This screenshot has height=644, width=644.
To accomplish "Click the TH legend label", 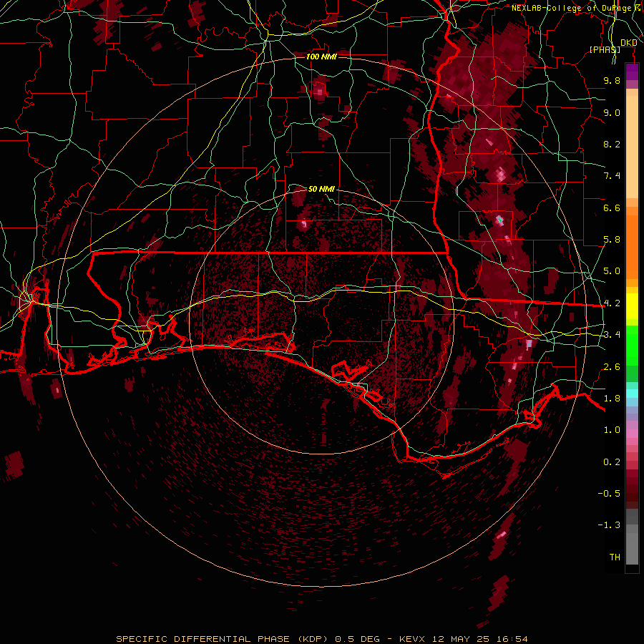I will coord(615,557).
